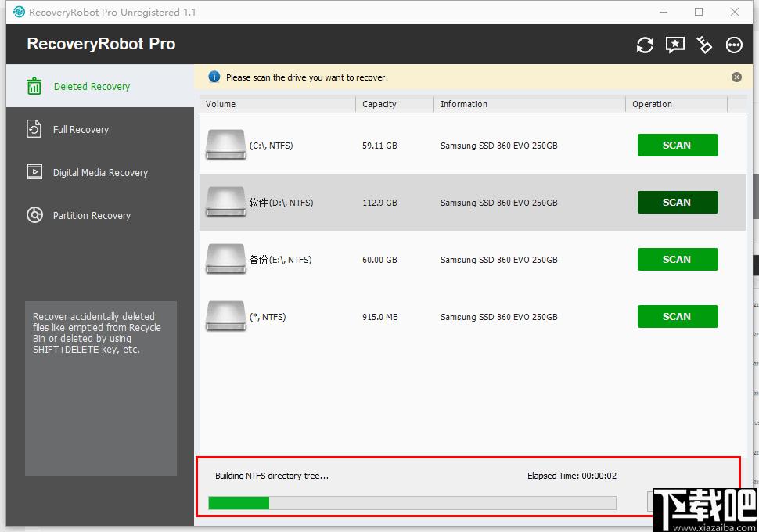Click the 915.0 MB capacity cell
This screenshot has width=759, height=532.
[x=380, y=317]
